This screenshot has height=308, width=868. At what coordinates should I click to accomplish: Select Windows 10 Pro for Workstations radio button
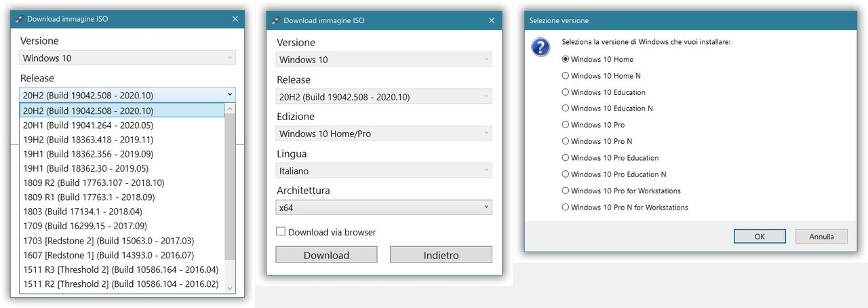(566, 191)
